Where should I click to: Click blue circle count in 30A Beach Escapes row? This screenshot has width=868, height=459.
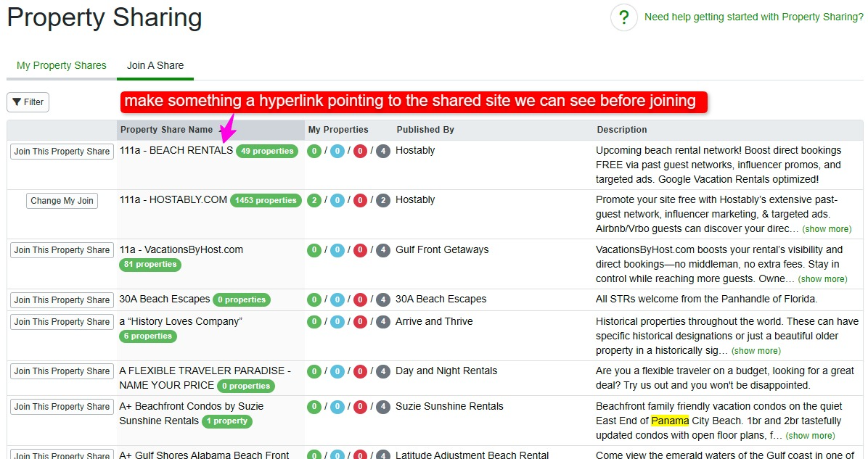coord(337,299)
